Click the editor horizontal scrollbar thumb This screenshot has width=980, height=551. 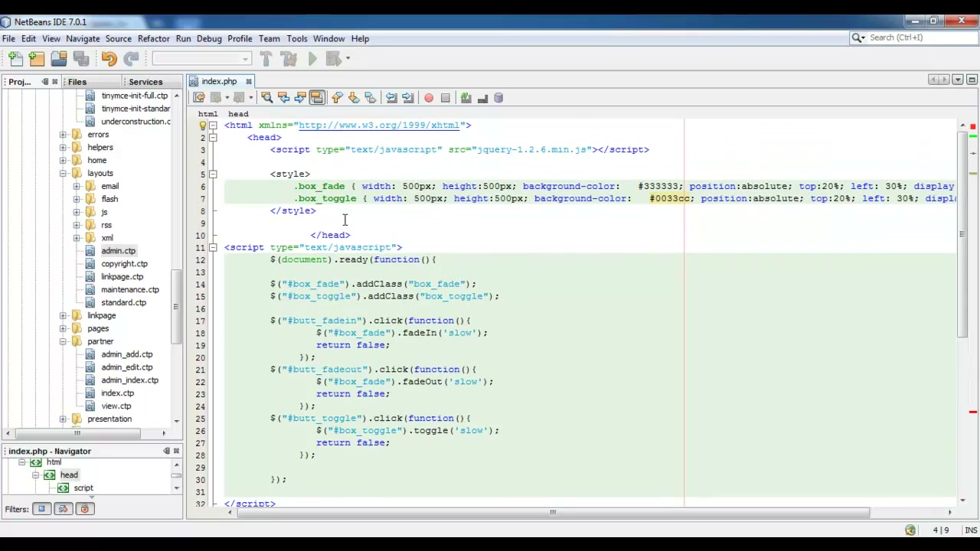pos(553,513)
